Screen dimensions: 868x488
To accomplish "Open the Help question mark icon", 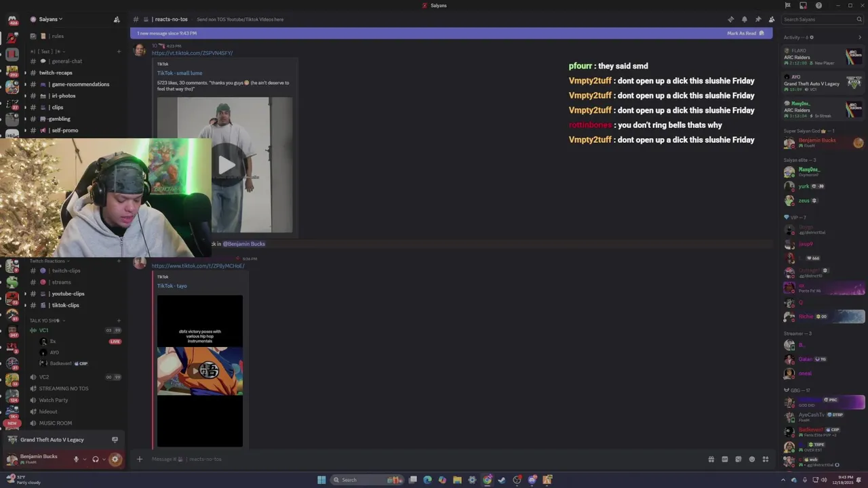I will pyautogui.click(x=818, y=5).
